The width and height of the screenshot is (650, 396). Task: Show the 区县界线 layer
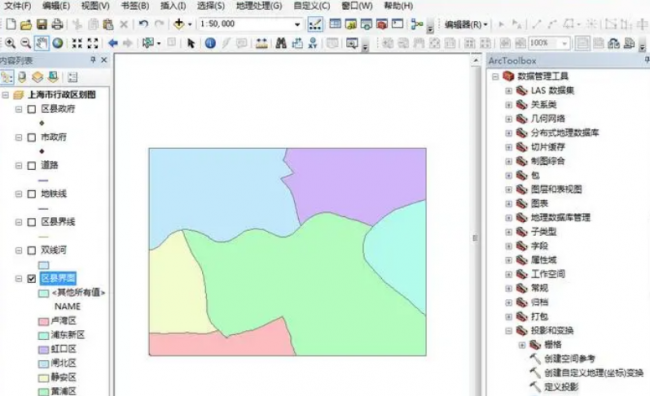tap(32, 223)
